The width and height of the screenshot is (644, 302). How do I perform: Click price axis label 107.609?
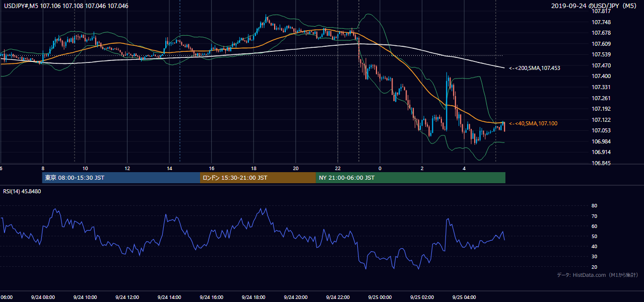602,44
